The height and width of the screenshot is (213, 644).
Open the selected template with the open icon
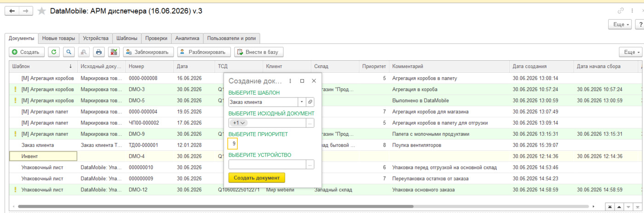click(310, 102)
